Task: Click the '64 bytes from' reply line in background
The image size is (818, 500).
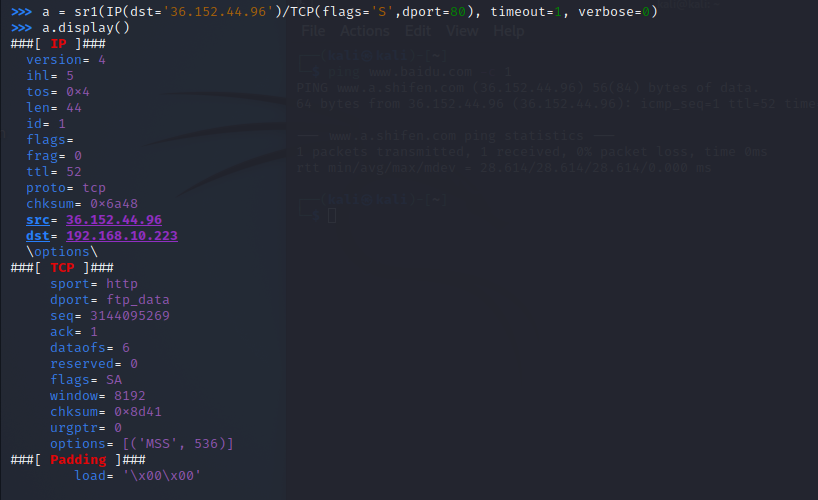Action: pyautogui.click(x=556, y=104)
